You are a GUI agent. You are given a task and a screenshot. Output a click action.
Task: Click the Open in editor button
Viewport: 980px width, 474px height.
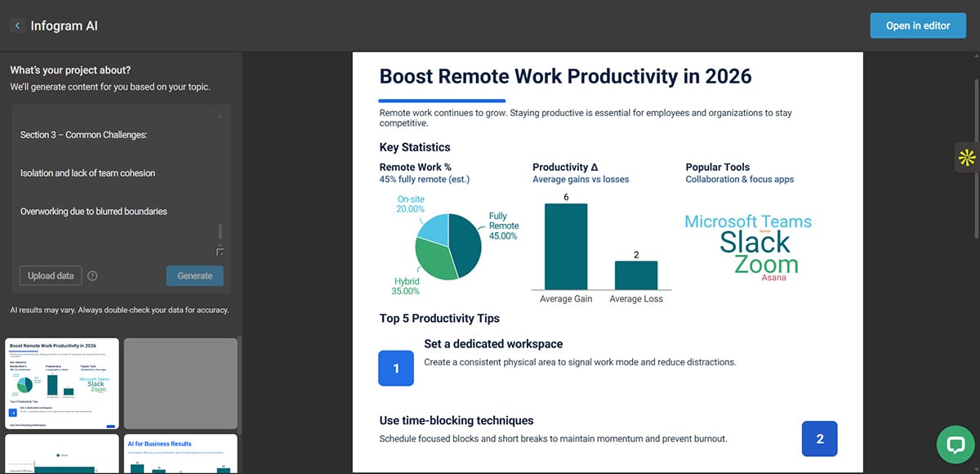tap(917, 25)
